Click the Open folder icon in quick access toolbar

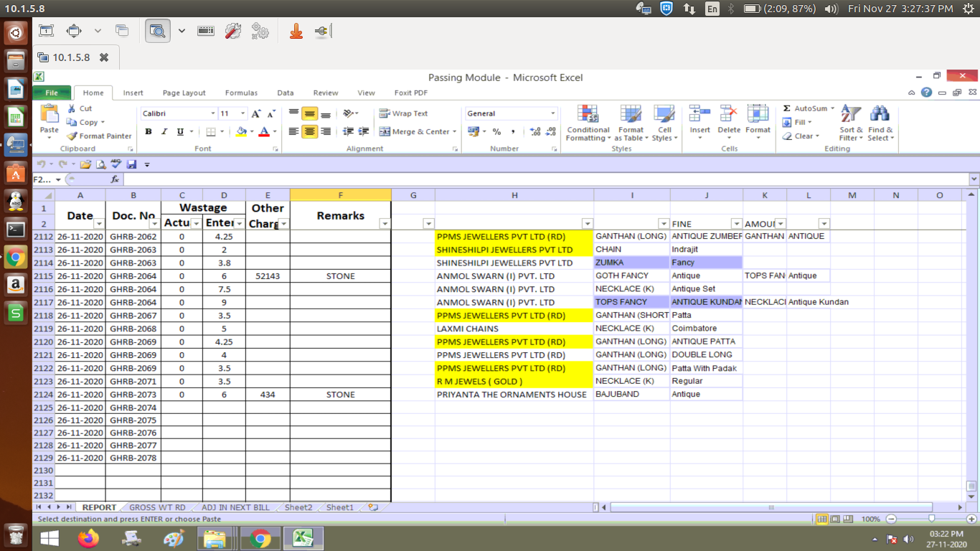click(x=86, y=164)
